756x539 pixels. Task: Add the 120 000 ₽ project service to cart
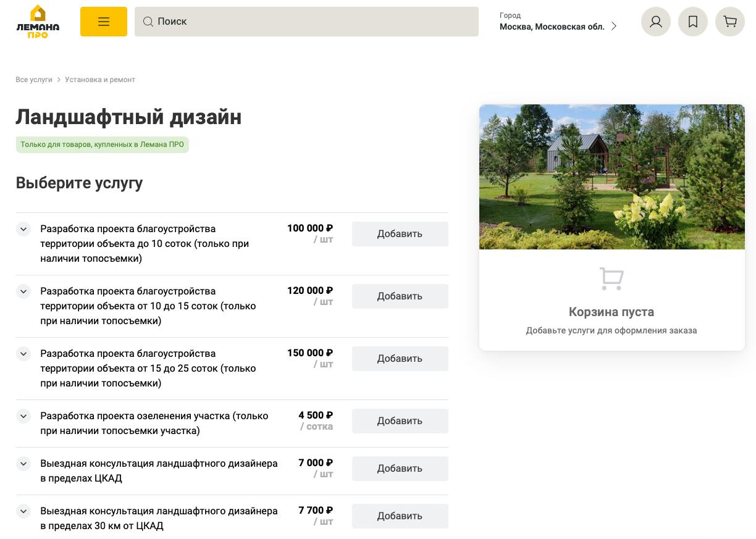400,296
